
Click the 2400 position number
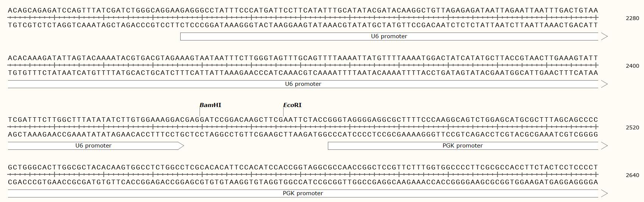click(632, 66)
